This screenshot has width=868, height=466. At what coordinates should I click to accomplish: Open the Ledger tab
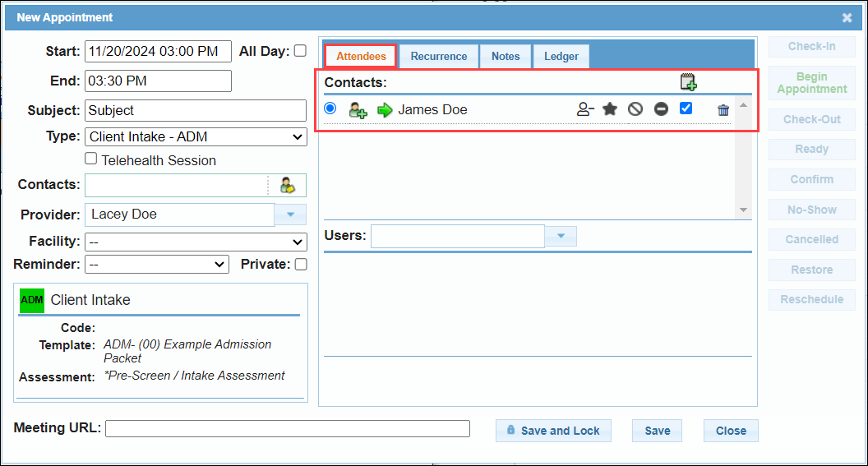(x=561, y=57)
